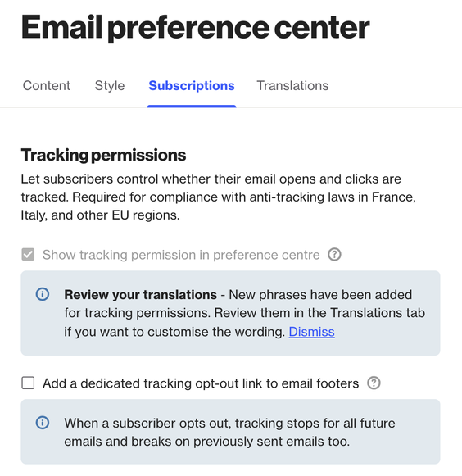Dismiss the Review your translations notice

(x=312, y=332)
